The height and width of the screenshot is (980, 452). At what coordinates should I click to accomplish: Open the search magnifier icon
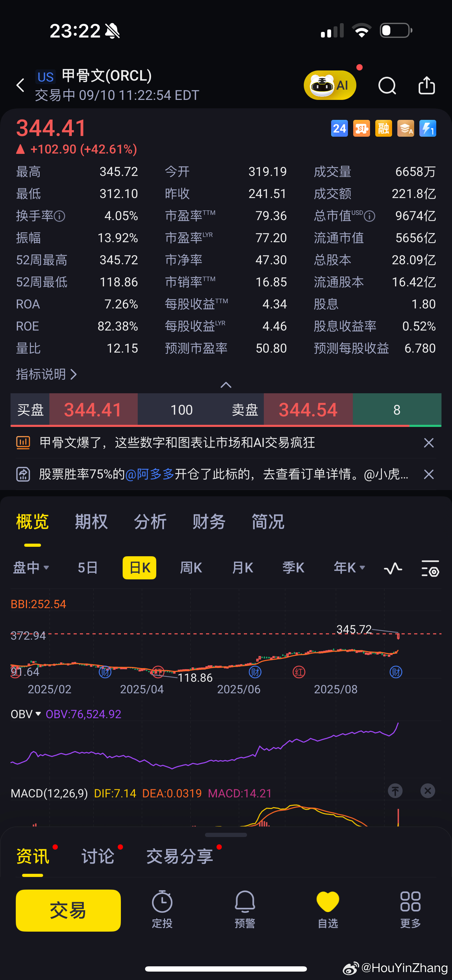[387, 85]
